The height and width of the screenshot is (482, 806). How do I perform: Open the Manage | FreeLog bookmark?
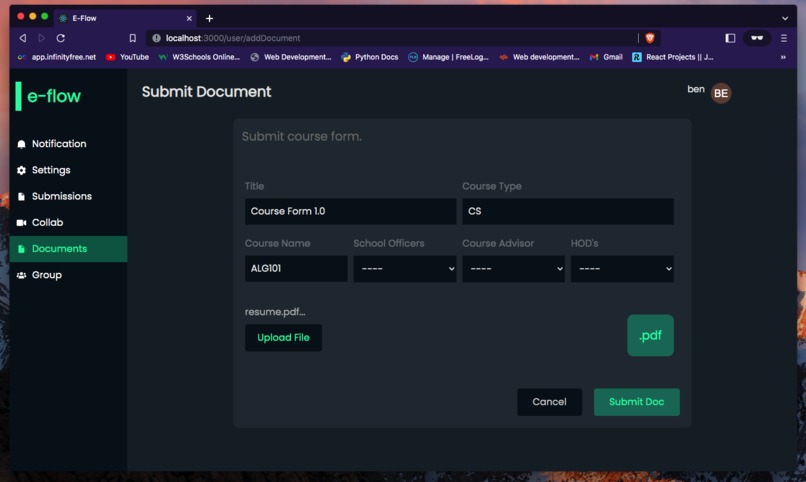click(448, 57)
